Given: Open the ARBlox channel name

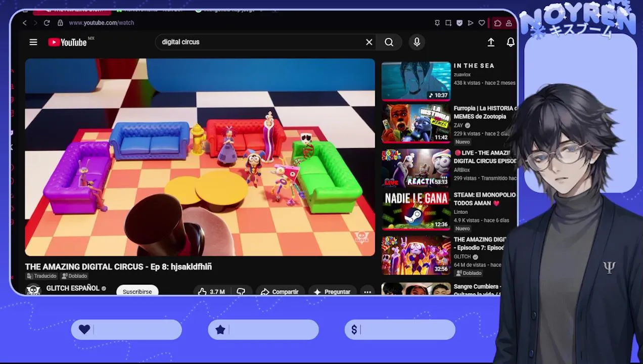Looking at the screenshot, I should [462, 170].
